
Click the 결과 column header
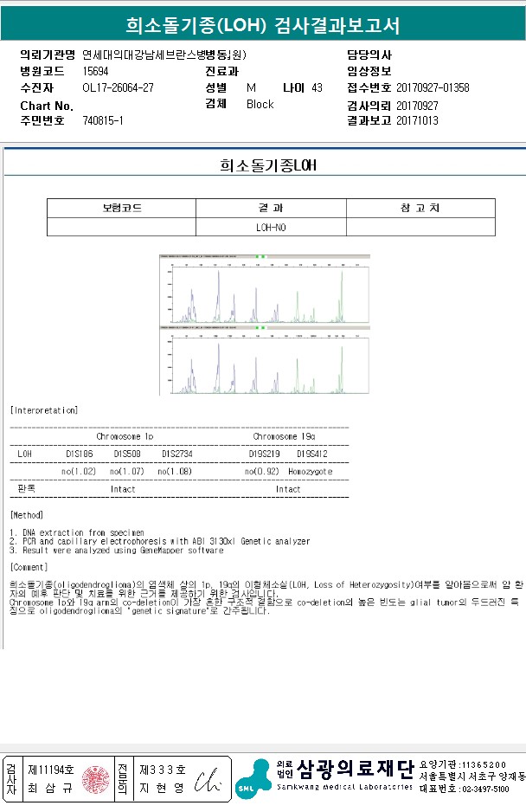pos(271,208)
